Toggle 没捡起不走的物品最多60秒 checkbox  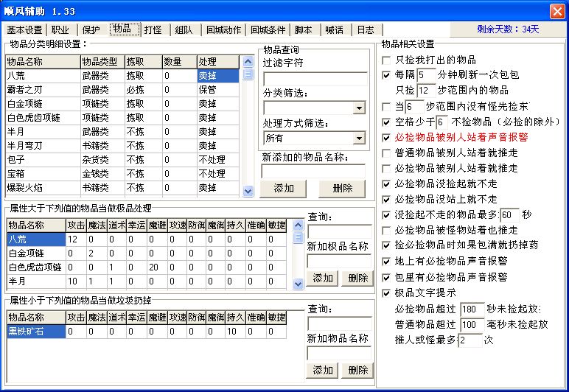click(386, 215)
